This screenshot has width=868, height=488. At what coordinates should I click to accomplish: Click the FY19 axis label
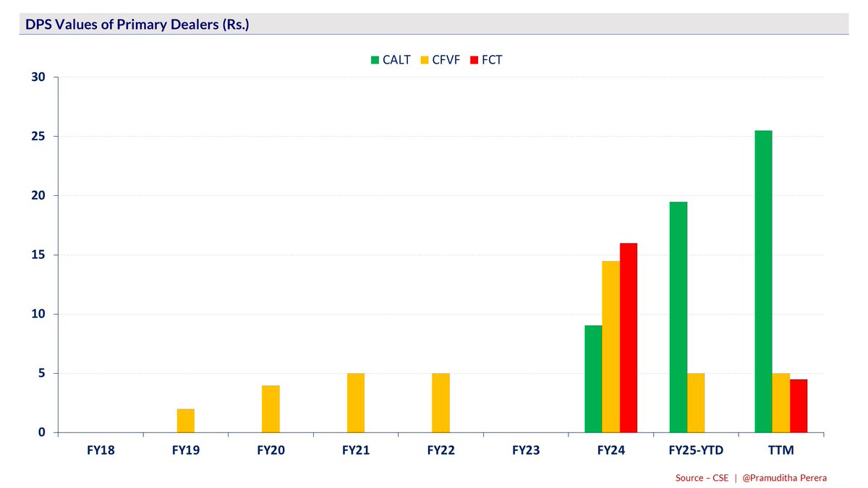coord(186,450)
